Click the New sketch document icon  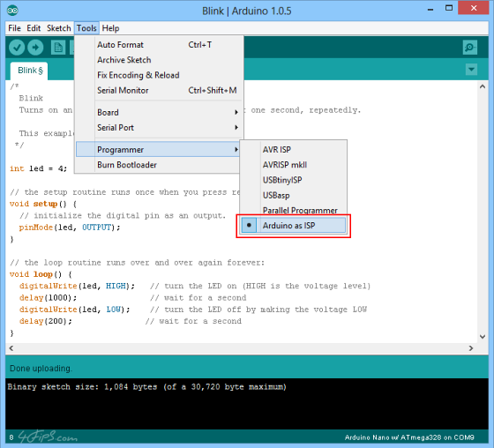pos(58,48)
